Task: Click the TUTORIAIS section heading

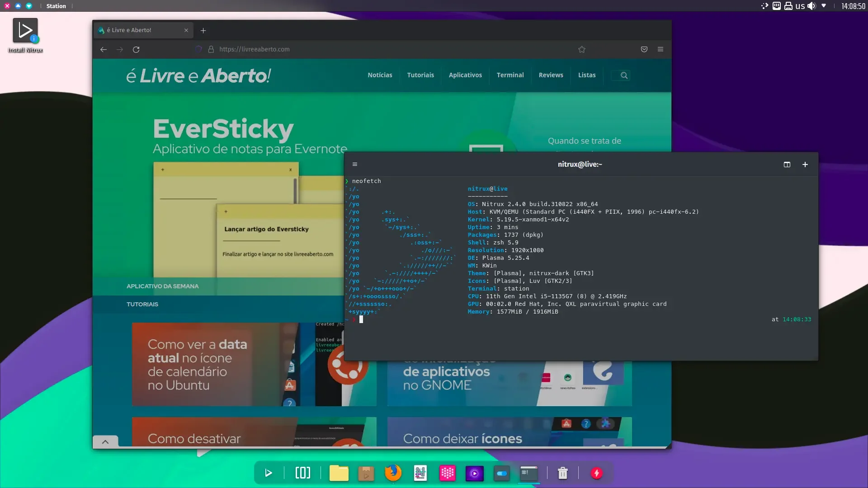Action: pyautogui.click(x=142, y=304)
